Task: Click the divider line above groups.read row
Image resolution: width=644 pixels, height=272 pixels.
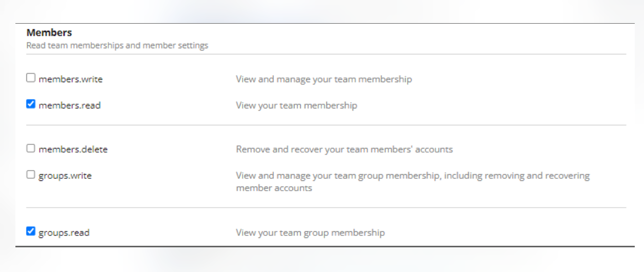Action: [326, 208]
